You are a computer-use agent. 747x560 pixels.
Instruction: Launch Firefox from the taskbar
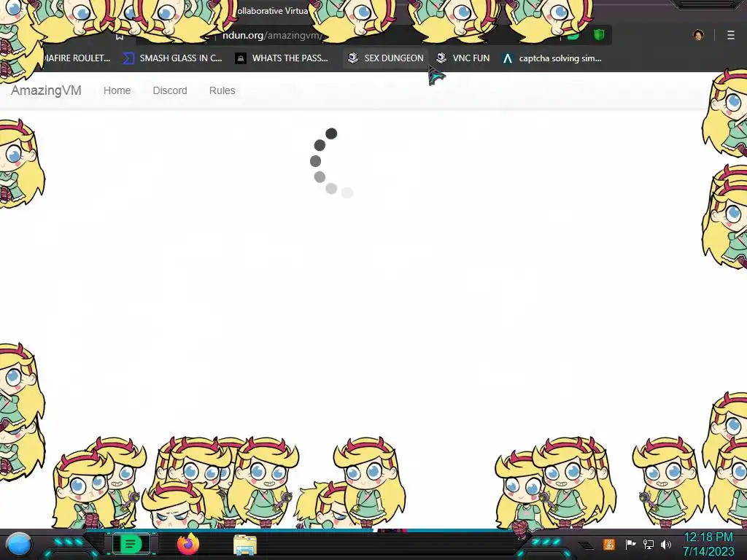[x=188, y=544]
